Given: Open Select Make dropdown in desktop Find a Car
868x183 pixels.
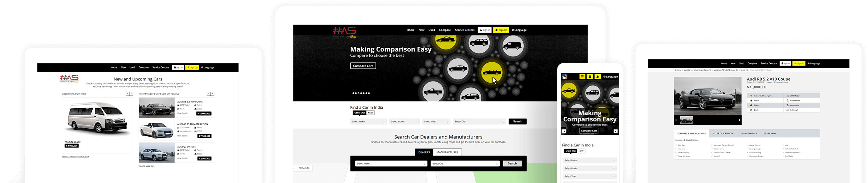Looking at the screenshot, I should (x=368, y=121).
